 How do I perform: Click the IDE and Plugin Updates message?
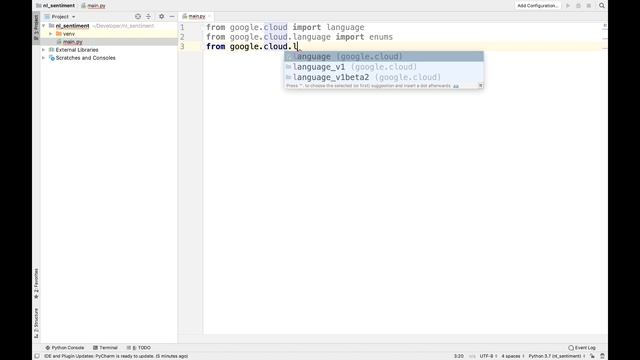pos(116,356)
